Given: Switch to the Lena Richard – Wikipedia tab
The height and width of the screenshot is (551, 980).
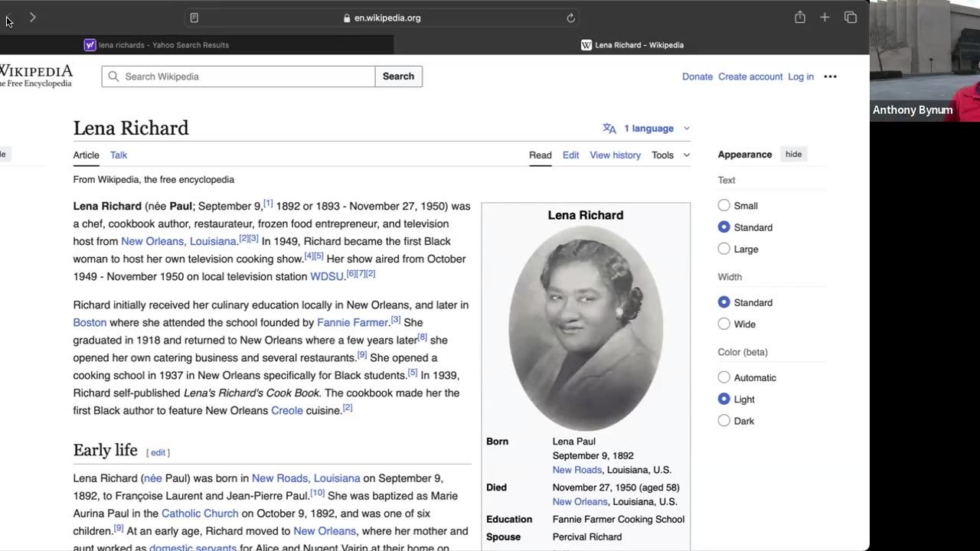Looking at the screenshot, I should (632, 45).
